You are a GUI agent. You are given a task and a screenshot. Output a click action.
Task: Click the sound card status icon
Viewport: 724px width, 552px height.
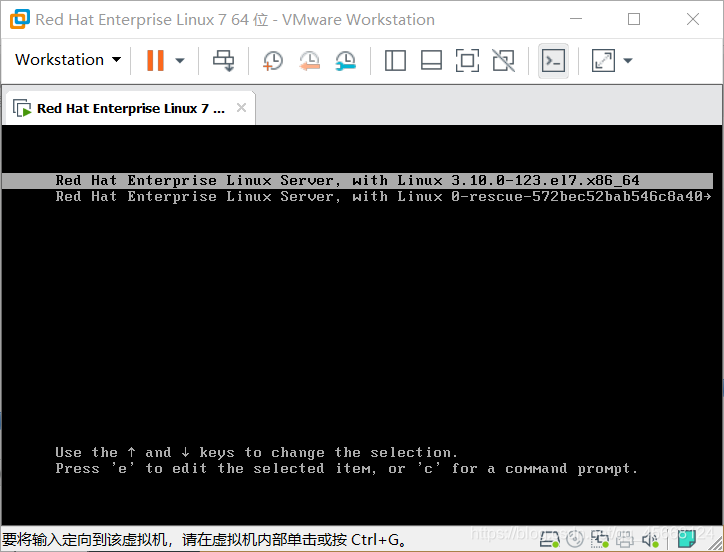[x=650, y=539]
